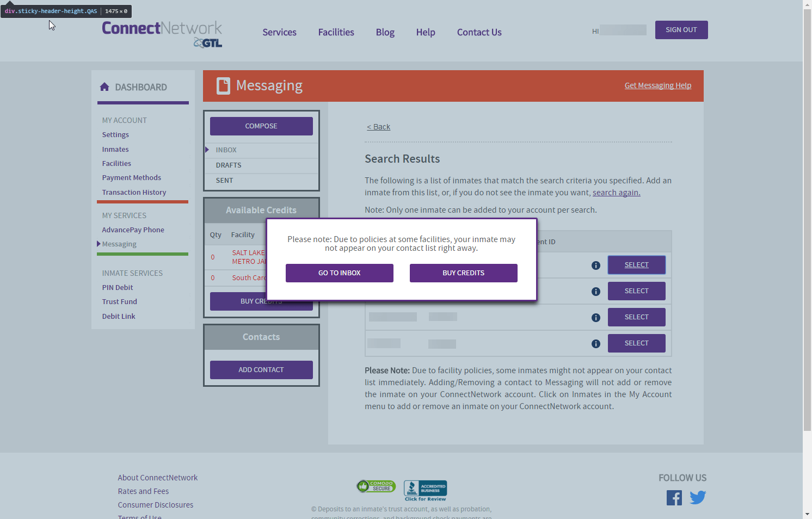The width and height of the screenshot is (812, 519).
Task: Click the Contacts panel header
Action: pyautogui.click(x=261, y=337)
